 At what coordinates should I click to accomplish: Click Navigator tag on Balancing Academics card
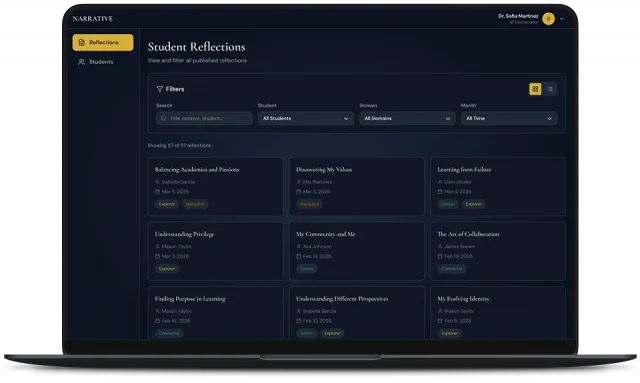coord(195,204)
